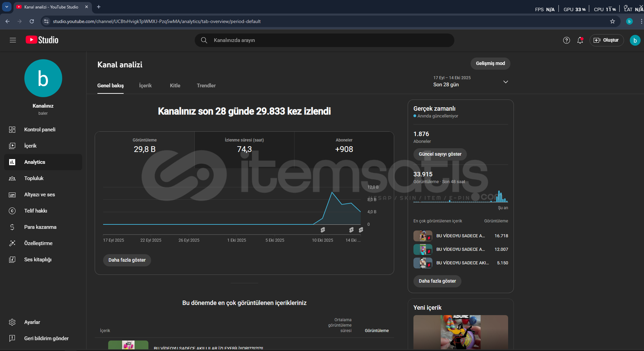Open Para kazanma monetization section
Screen dimensions: 644x351
pos(40,227)
